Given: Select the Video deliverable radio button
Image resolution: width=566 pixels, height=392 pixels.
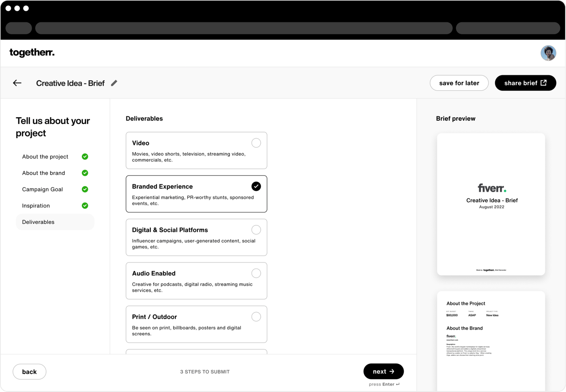Looking at the screenshot, I should [x=256, y=143].
